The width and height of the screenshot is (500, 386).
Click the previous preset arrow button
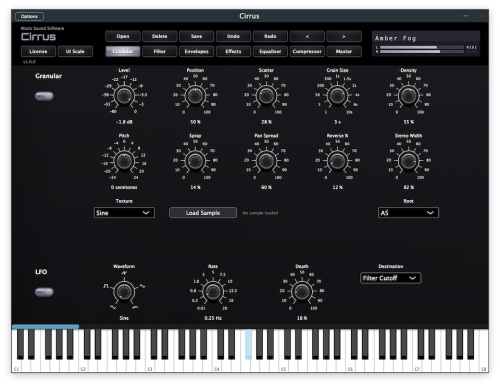coord(307,36)
